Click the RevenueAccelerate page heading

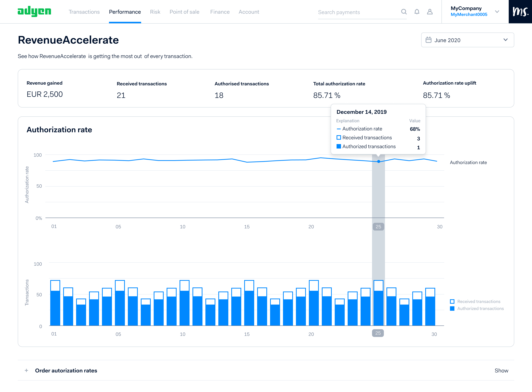coord(68,40)
